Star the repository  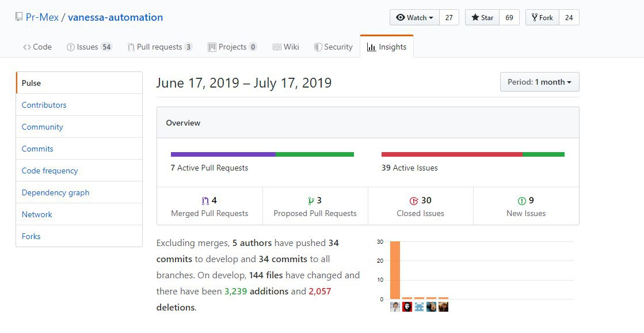click(482, 18)
